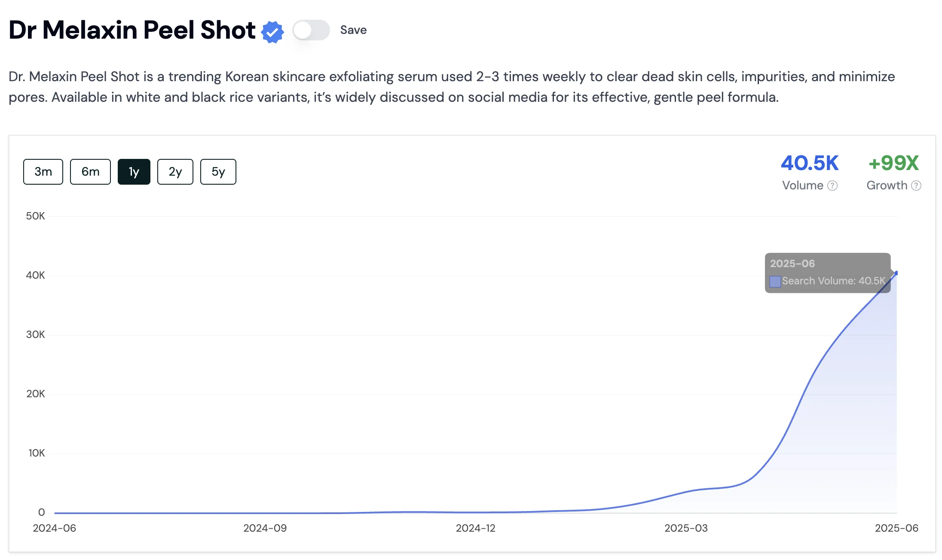
Task: Click the Search Volume tooltip color swatch
Action: [x=775, y=282]
